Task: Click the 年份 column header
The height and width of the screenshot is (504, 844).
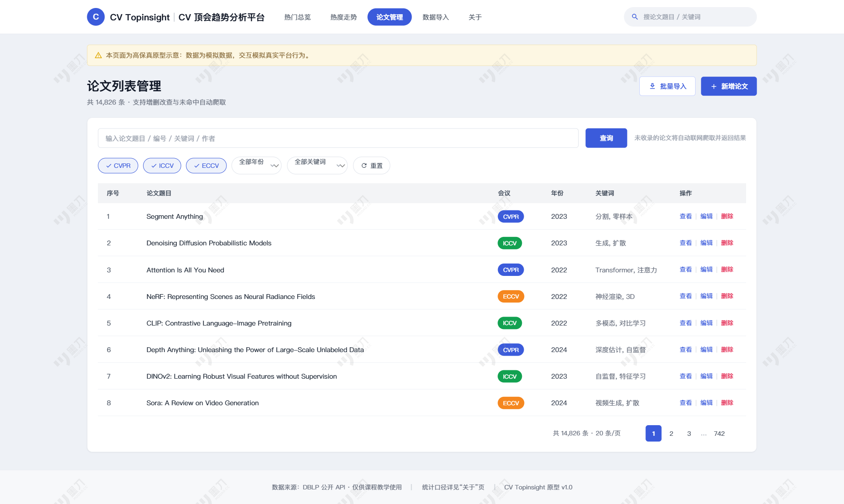Action: tap(557, 193)
